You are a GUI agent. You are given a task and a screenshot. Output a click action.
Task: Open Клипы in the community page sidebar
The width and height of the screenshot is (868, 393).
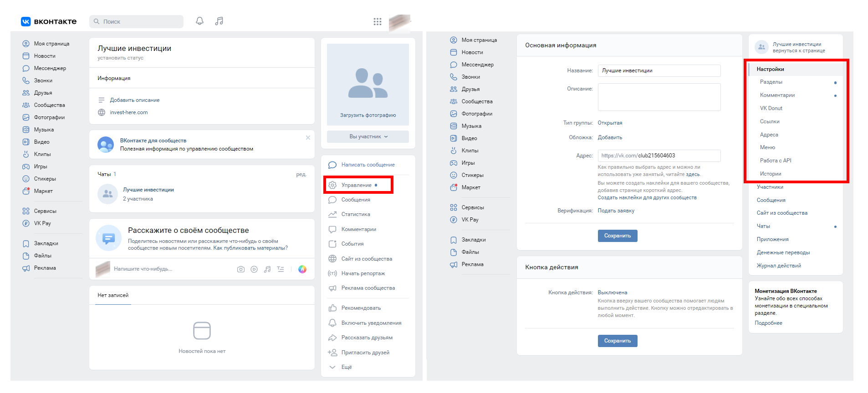coord(42,154)
